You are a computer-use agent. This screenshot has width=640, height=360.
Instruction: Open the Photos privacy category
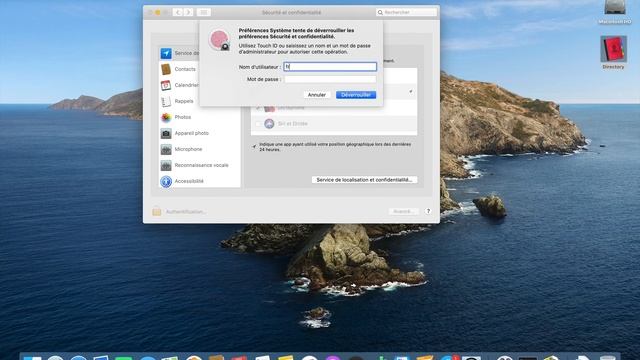point(200,117)
